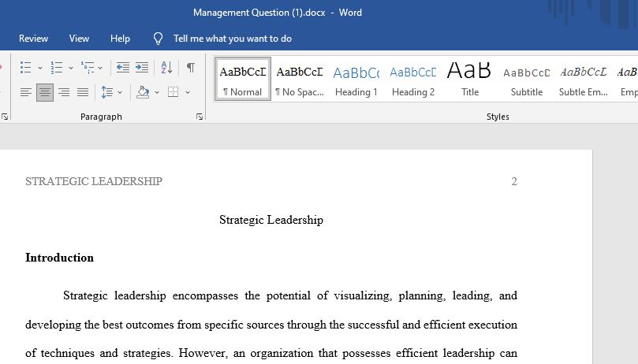Click the Increase Indent icon
638x364 pixels.
pos(142,68)
